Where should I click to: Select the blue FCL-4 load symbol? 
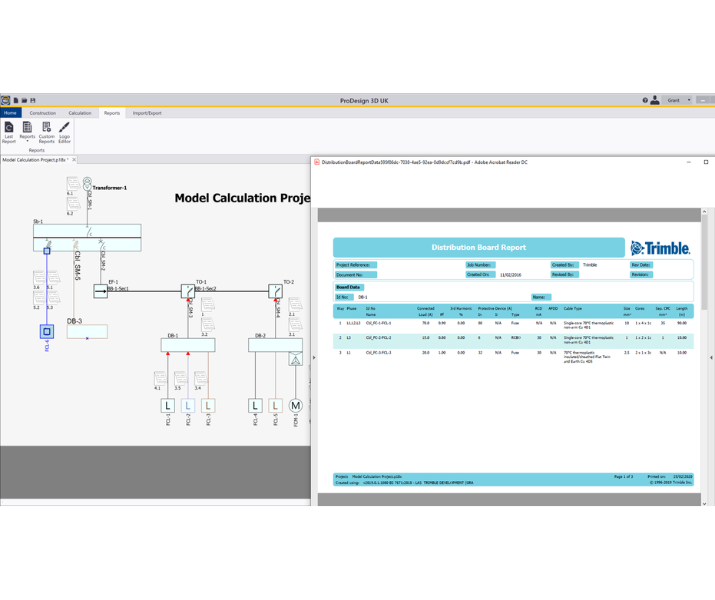46,331
